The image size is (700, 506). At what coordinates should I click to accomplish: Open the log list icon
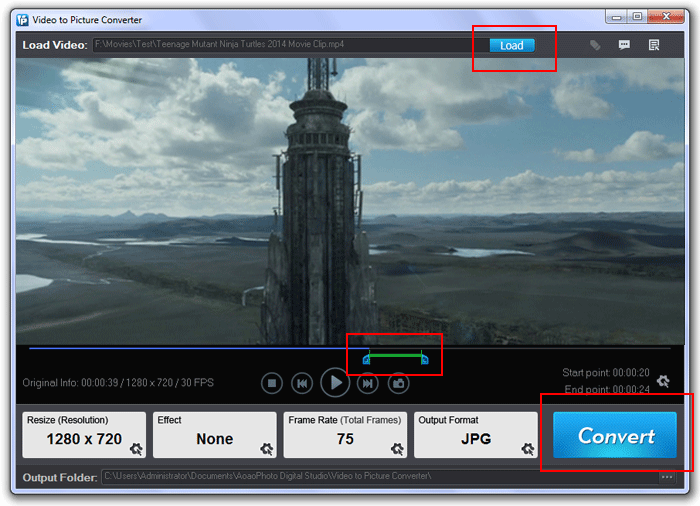(x=654, y=45)
